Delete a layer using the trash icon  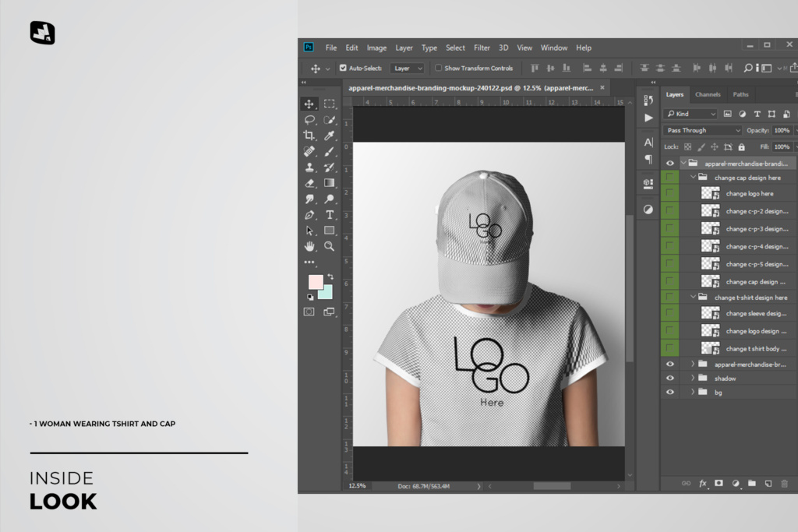(784, 484)
